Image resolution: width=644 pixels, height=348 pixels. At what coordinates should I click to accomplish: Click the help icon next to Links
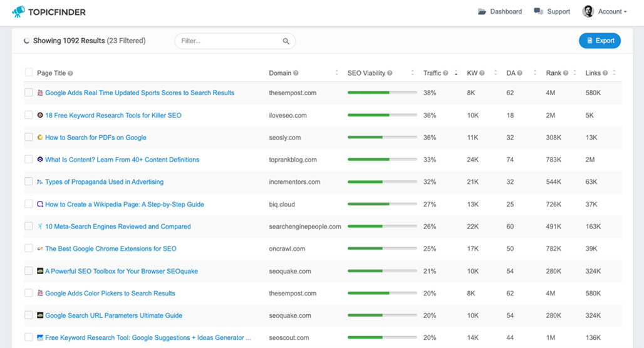(x=605, y=73)
